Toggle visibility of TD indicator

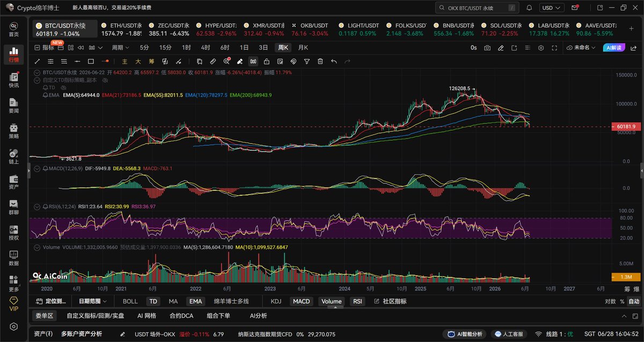(x=63, y=87)
